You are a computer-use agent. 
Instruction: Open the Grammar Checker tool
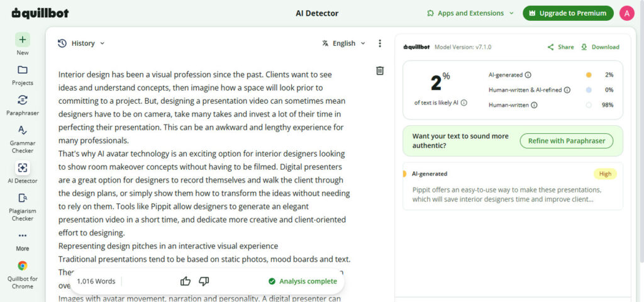[23, 139]
